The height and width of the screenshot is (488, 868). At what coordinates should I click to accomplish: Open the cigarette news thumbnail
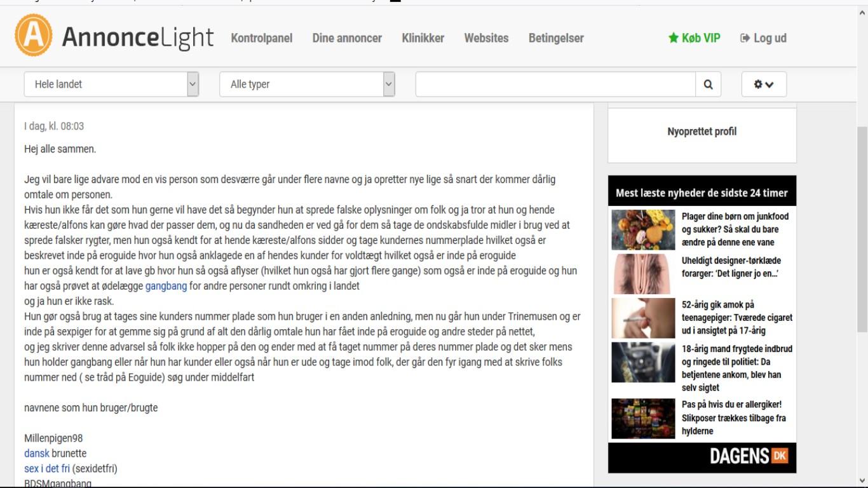point(643,318)
